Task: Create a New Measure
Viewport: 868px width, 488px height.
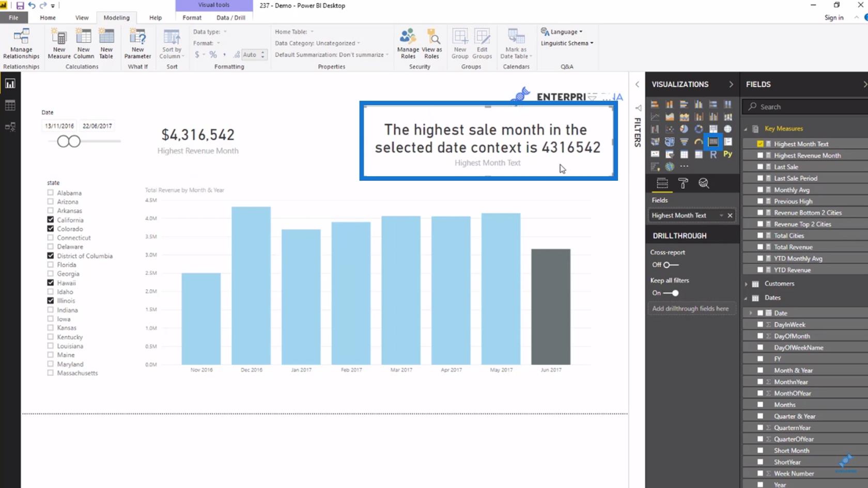Action: pos(59,44)
